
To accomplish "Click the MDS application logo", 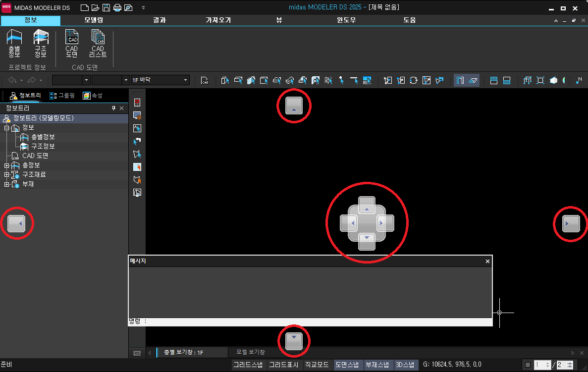I will tap(6, 7).
